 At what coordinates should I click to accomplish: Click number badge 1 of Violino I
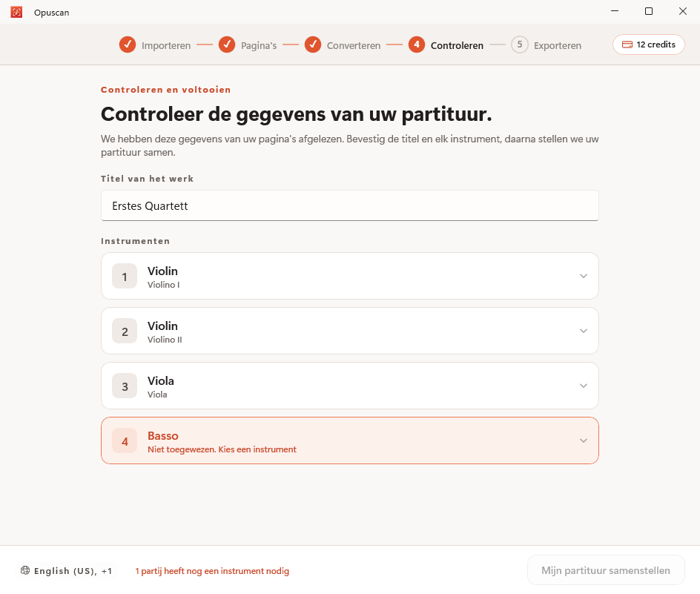click(125, 276)
